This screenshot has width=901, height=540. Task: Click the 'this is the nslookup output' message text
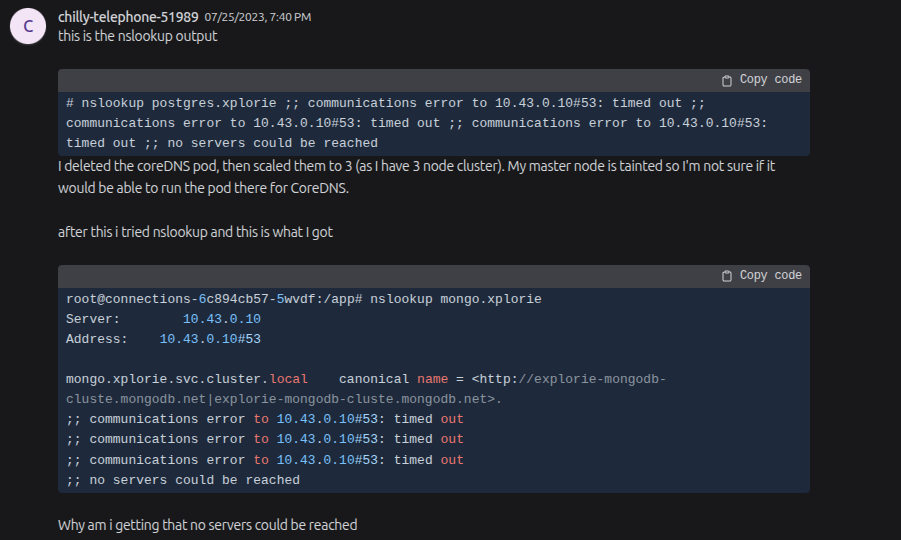(x=138, y=36)
